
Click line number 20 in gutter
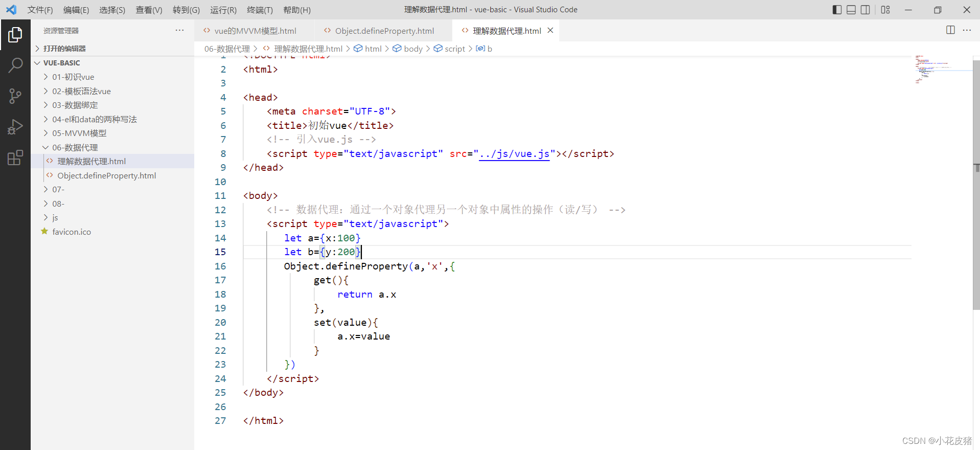click(x=220, y=322)
